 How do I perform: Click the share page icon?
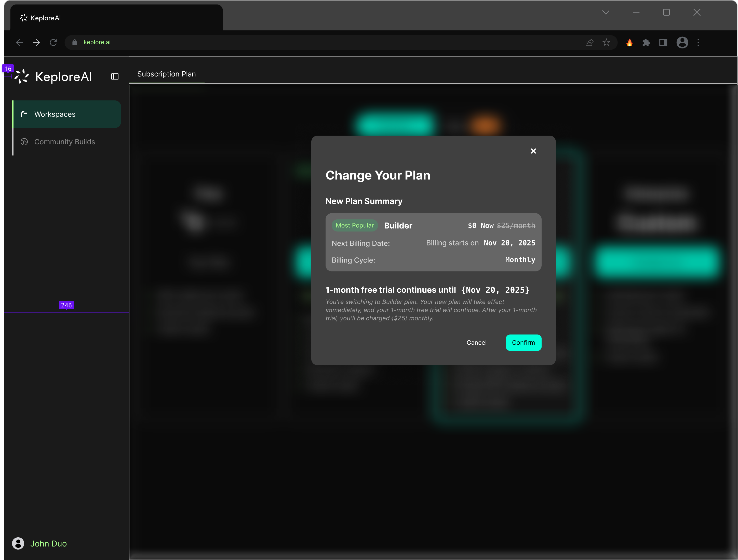(x=589, y=42)
